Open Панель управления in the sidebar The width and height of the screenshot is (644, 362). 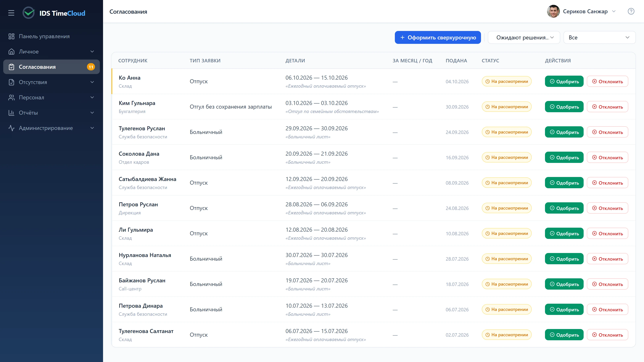(x=52, y=36)
